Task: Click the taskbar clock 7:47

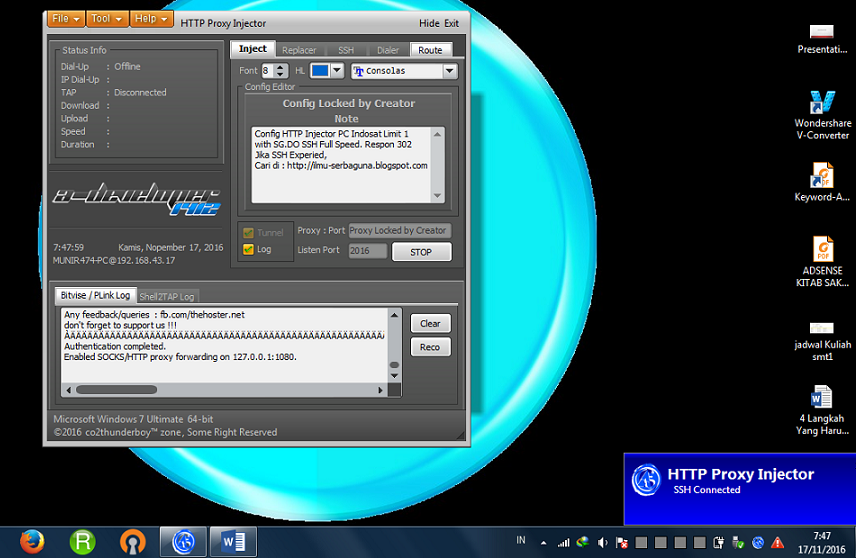Action: click(x=822, y=536)
